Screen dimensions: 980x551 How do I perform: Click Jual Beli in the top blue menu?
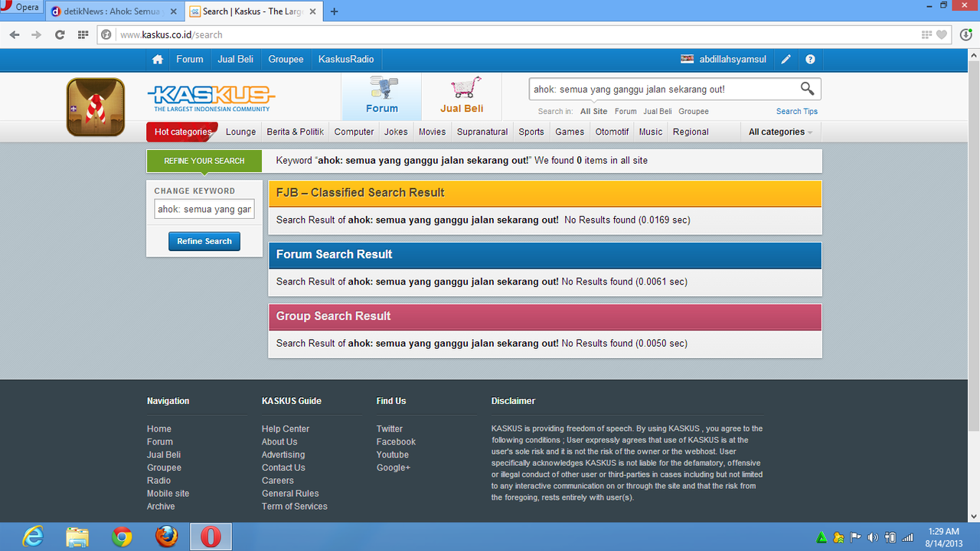pos(235,59)
